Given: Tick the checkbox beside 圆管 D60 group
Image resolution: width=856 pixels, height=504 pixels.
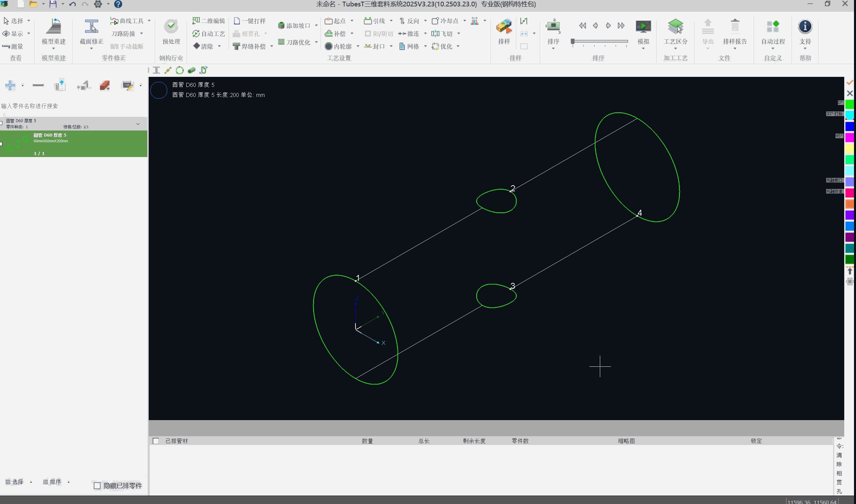Looking at the screenshot, I should click(1, 123).
